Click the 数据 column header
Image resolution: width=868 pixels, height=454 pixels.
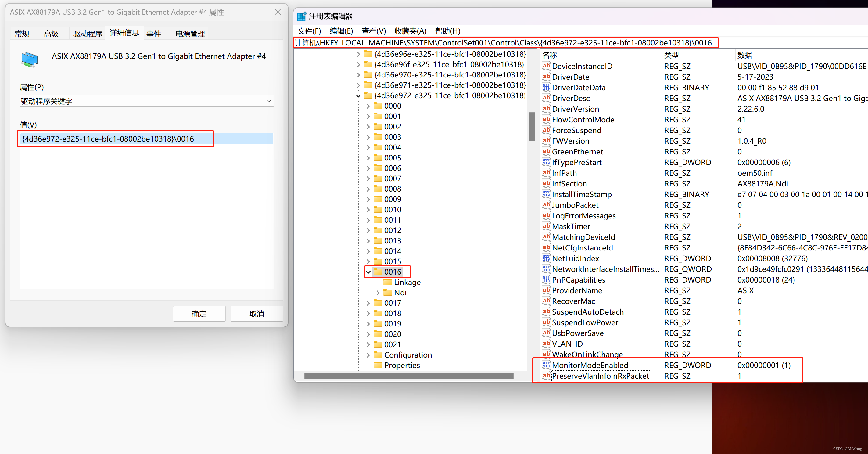(x=801, y=55)
